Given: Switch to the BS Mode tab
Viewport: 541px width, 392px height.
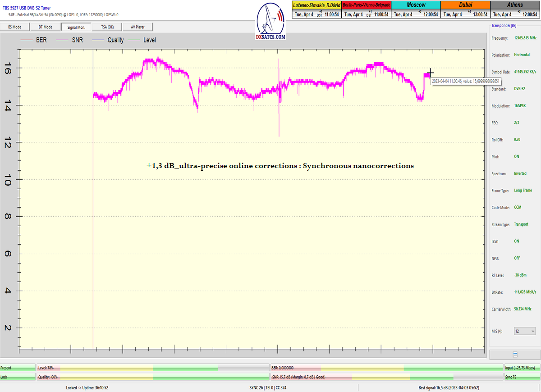Looking at the screenshot, I should coord(14,27).
